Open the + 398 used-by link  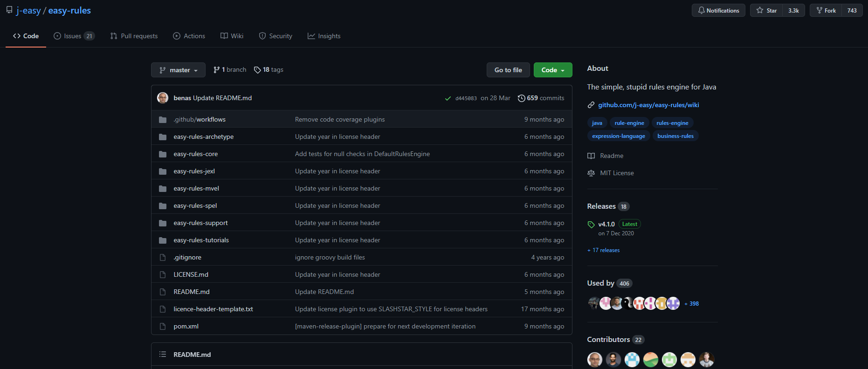point(691,304)
